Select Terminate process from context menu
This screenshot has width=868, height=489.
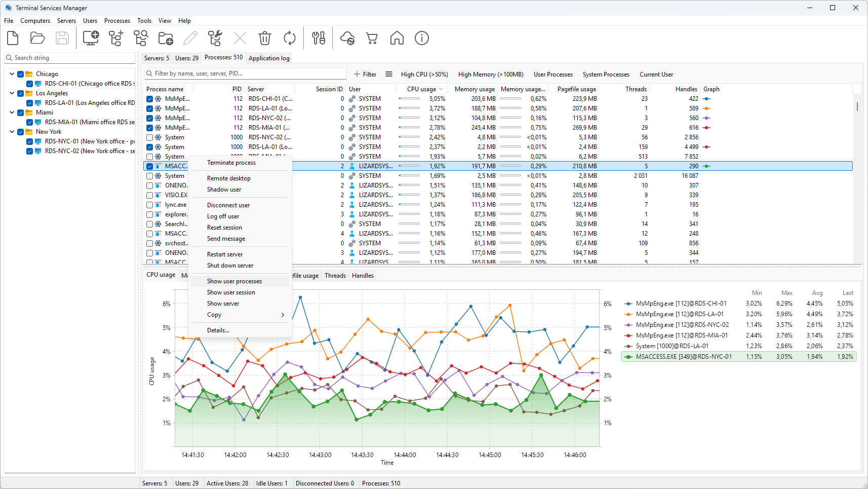point(231,163)
